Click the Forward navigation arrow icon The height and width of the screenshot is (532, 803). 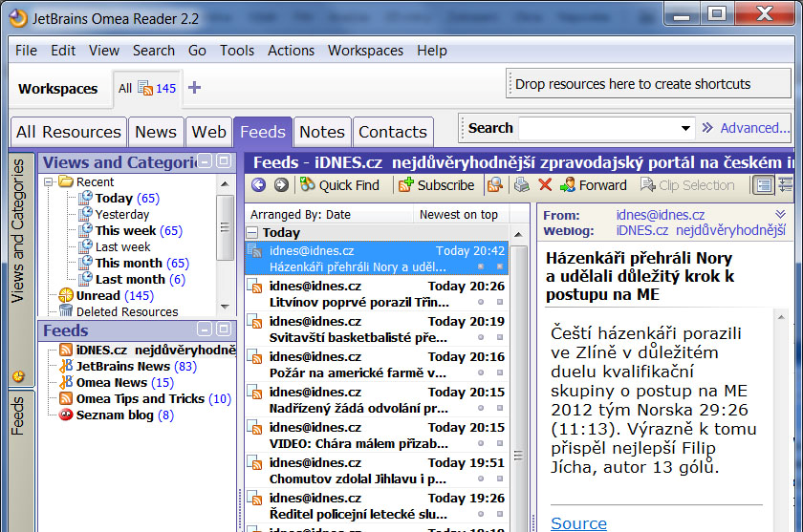coord(281,184)
